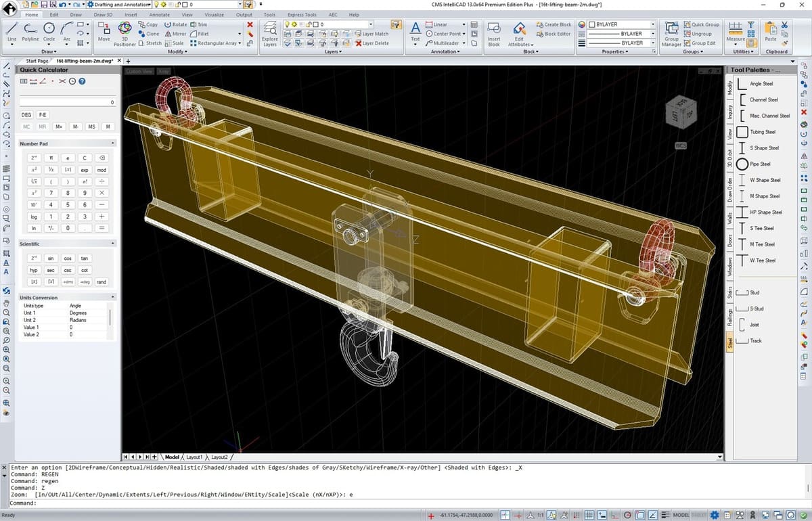Screen dimensions: 812x521
Task: Toggle F-E notation in calculator
Action: click(x=43, y=115)
